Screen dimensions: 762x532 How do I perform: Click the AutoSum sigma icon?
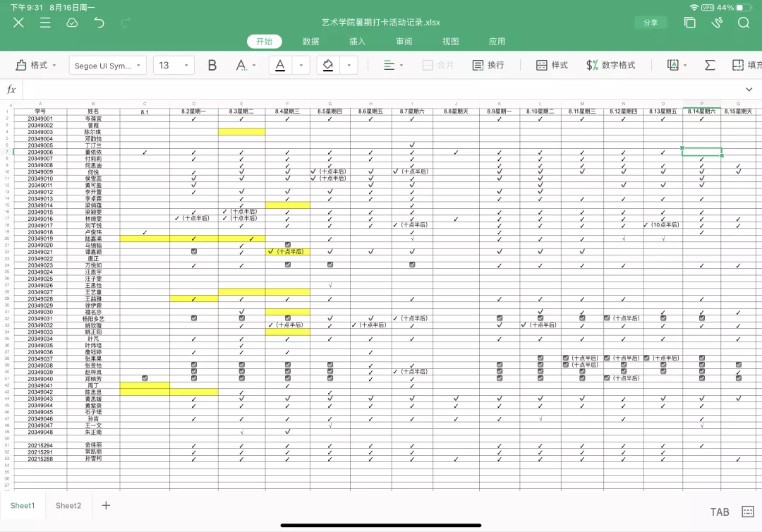pos(710,65)
